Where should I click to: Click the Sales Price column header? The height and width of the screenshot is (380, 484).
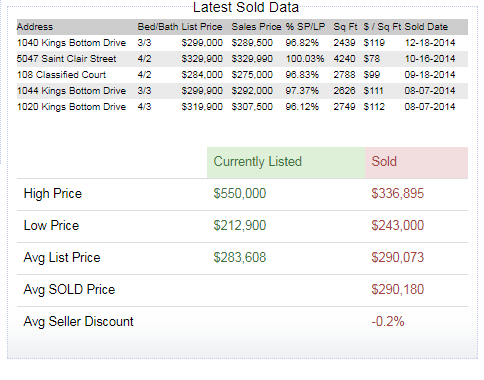click(x=256, y=27)
